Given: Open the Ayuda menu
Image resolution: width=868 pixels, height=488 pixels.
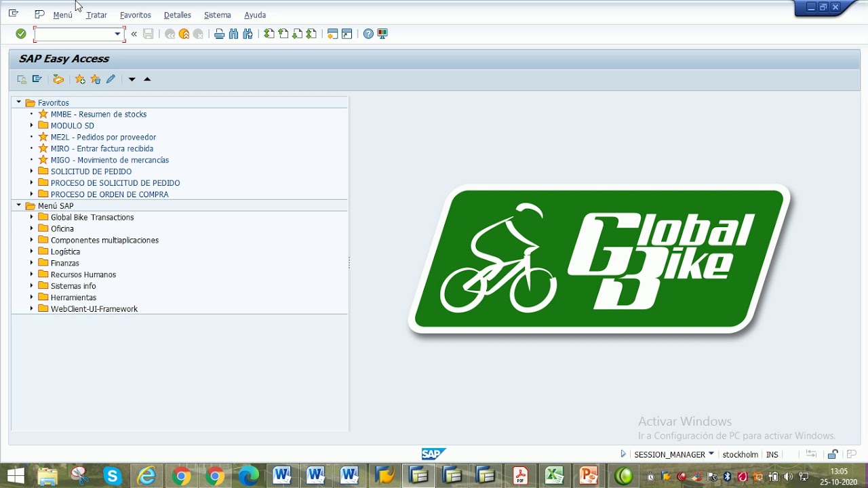Looking at the screenshot, I should [x=255, y=15].
